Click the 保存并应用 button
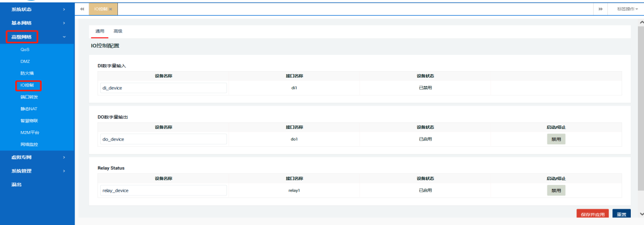 point(592,214)
